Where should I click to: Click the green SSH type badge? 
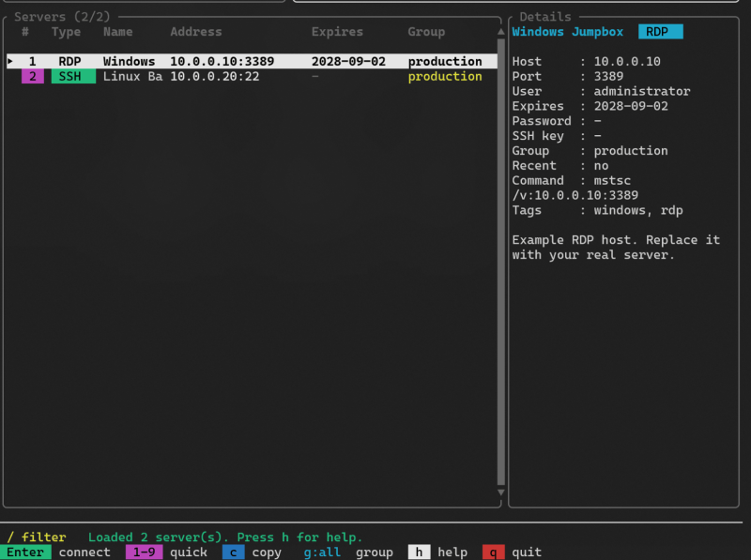(73, 77)
